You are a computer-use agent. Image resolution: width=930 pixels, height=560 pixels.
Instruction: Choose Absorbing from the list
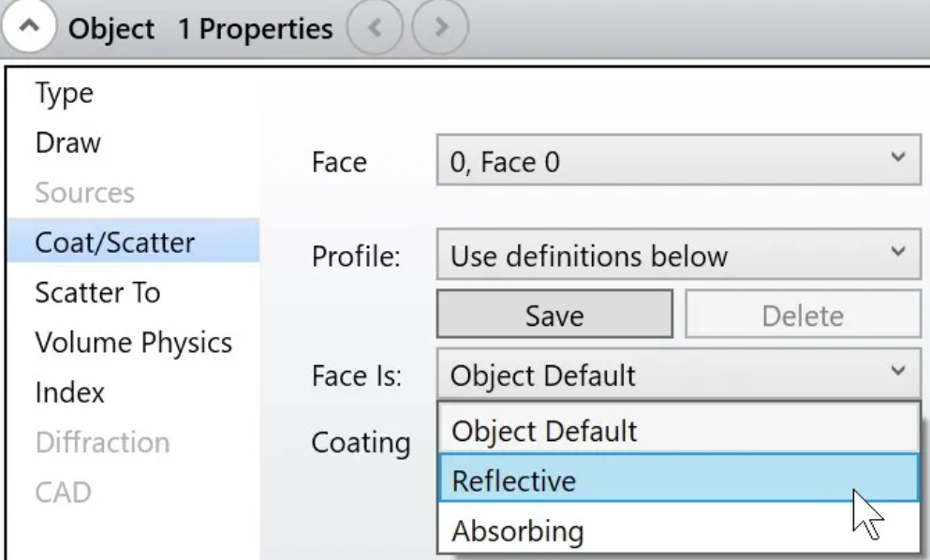pos(679,530)
